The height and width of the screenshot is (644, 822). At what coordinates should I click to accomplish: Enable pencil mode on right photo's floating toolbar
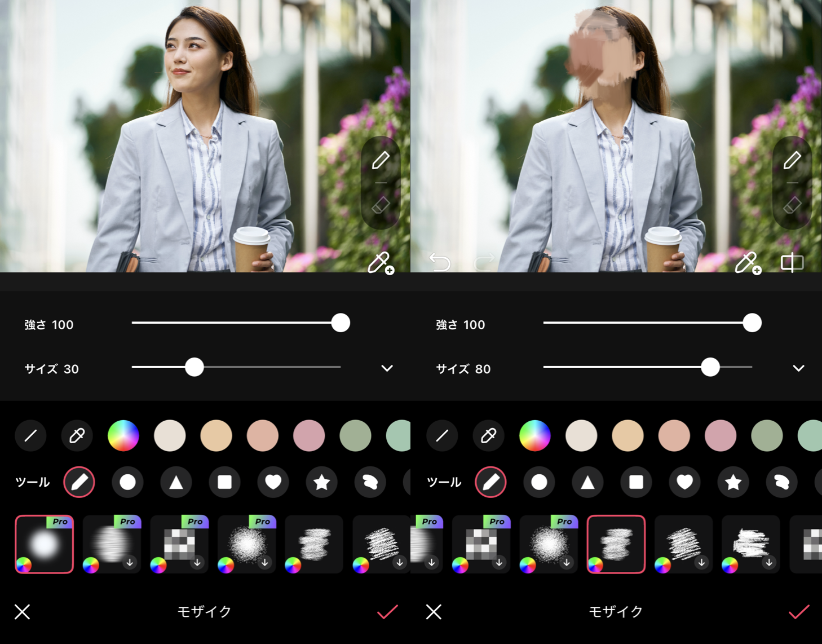point(792,160)
